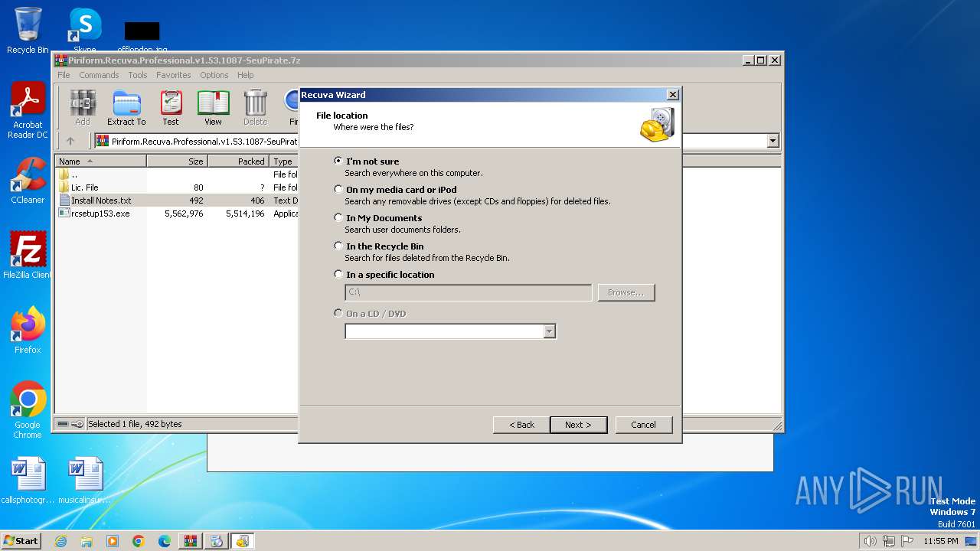This screenshot has width=980, height=551.
Task: Open the Tools menu in WinRAR
Action: 138,75
